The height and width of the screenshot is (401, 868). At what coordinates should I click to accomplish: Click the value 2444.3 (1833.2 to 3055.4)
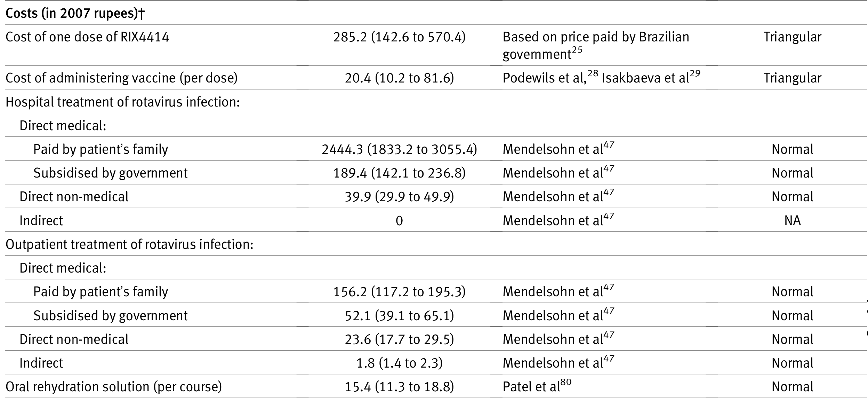click(399, 149)
